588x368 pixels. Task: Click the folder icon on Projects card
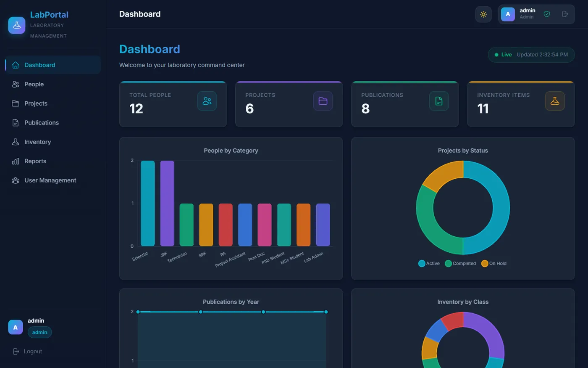pos(323,101)
